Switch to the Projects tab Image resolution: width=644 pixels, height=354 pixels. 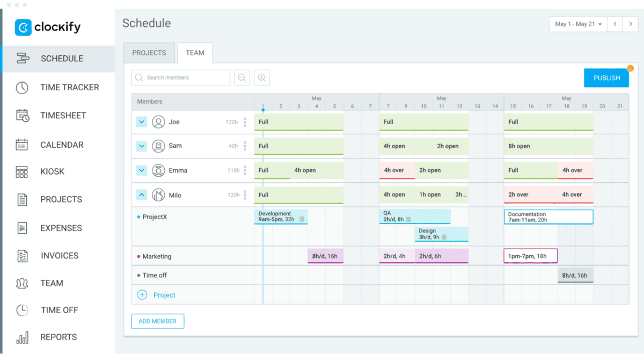pos(149,53)
